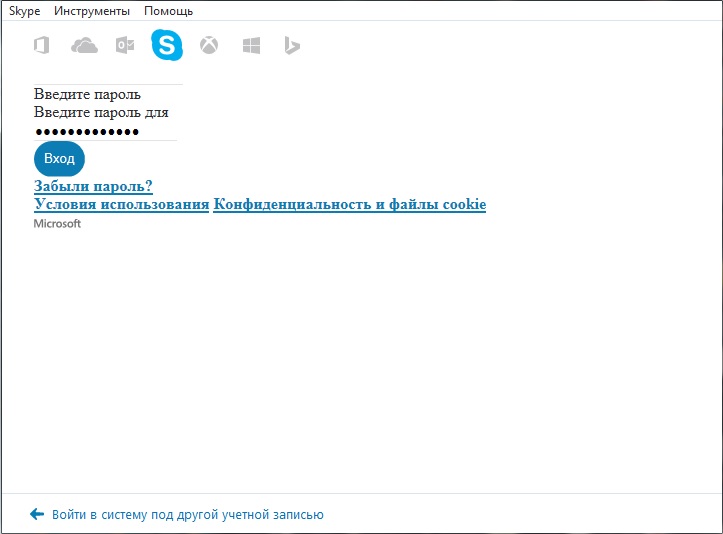Click the Введите пароль для label

pos(101,112)
